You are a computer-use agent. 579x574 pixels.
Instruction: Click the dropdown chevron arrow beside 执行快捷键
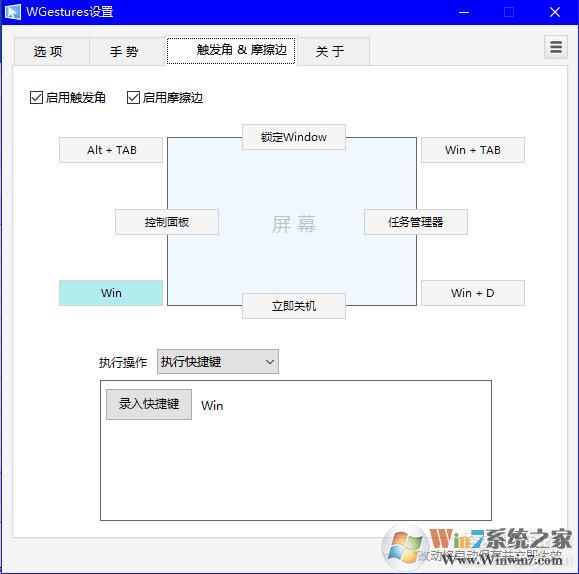270,362
